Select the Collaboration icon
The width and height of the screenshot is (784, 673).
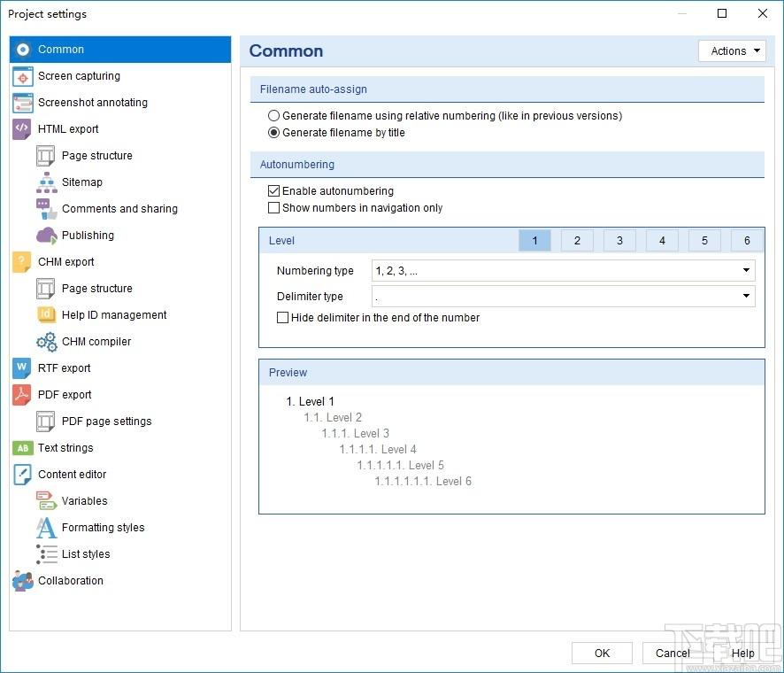point(22,581)
